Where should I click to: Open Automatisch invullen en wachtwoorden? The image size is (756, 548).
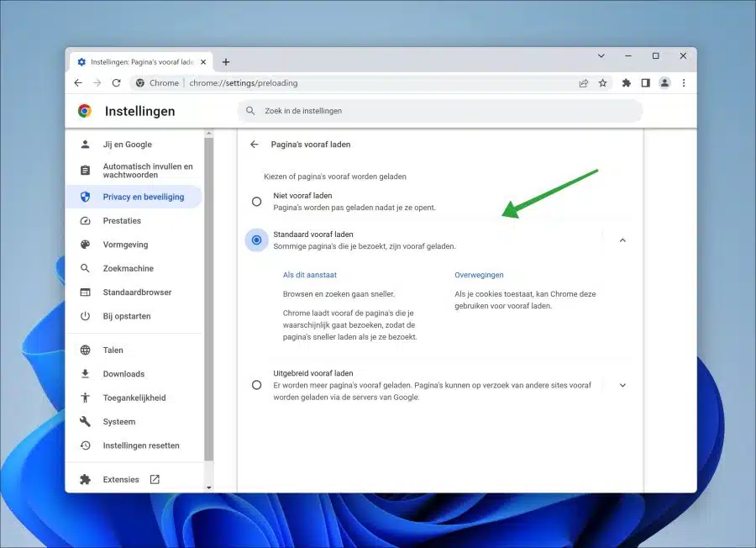tap(134, 171)
